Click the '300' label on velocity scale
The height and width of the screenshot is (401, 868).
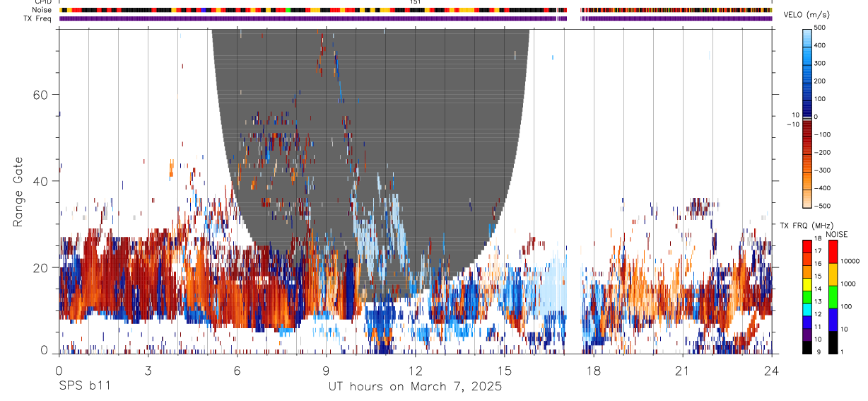click(x=820, y=63)
